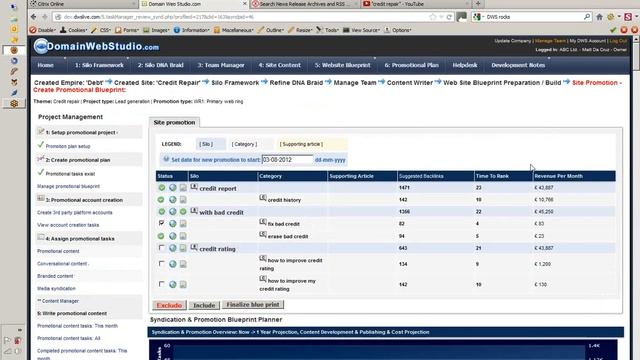
Task: Click the magnifier icon beside credit report silo
Action: 194,187
